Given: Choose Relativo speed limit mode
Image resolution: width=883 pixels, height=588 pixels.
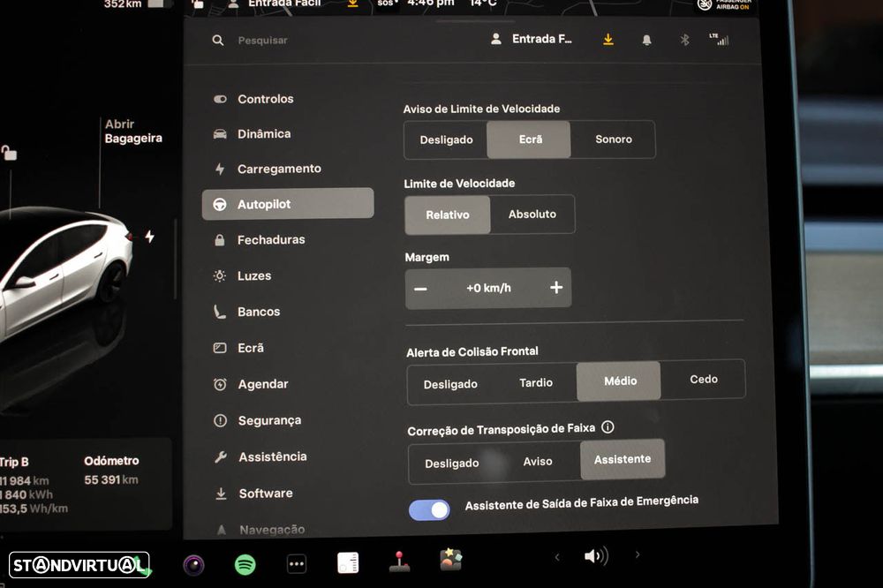Looking at the screenshot, I should pyautogui.click(x=448, y=215).
